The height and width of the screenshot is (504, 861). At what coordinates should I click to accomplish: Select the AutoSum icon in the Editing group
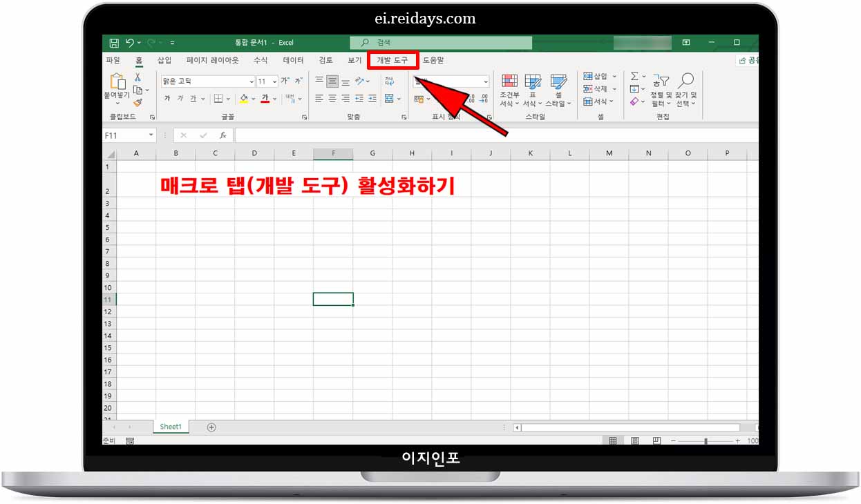click(634, 77)
